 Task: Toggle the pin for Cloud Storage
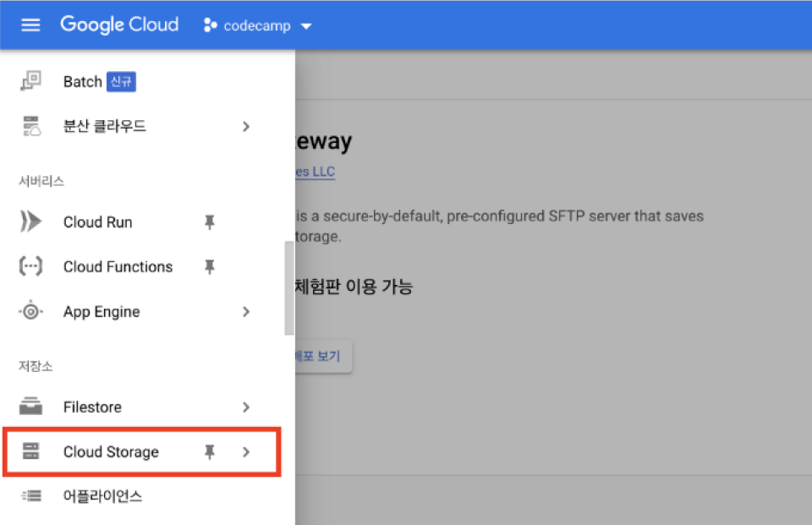click(x=210, y=452)
